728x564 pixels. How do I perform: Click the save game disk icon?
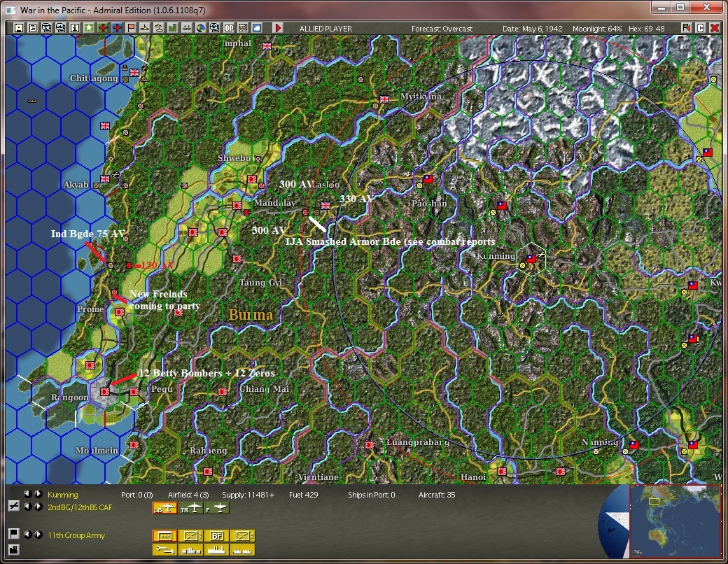(19, 28)
